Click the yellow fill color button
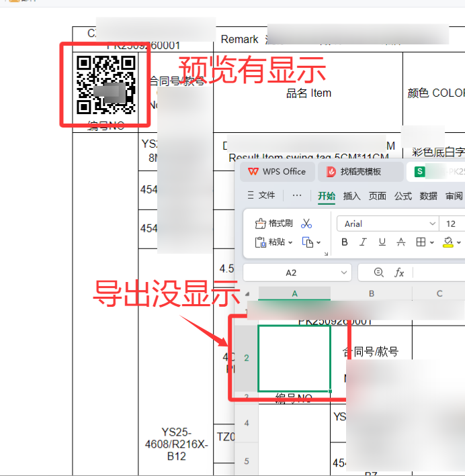 pos(448,242)
